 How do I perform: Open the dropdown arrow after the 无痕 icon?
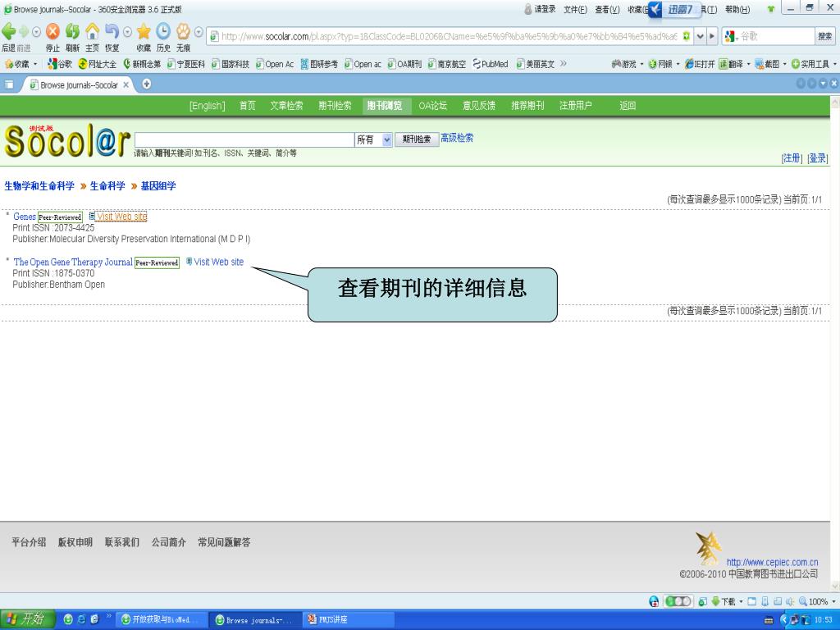[x=199, y=32]
